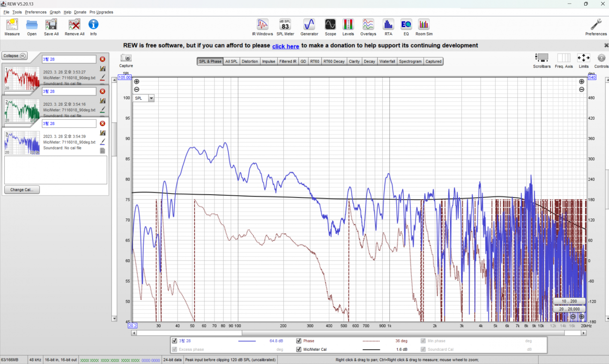Toggle the 3월 28 trace checkbox
Screen dimensions: 609x364
[175, 341]
